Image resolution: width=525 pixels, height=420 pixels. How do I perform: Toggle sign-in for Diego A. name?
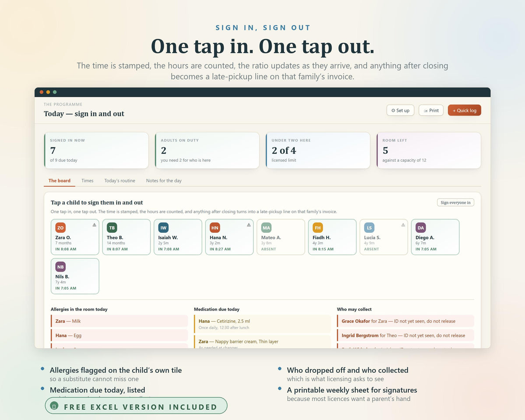tap(425, 238)
